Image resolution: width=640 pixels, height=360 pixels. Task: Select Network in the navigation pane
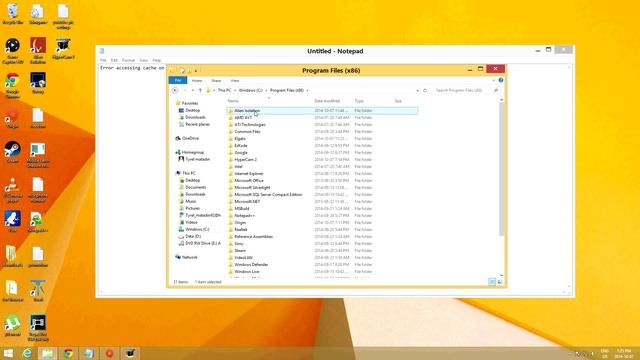[189, 257]
